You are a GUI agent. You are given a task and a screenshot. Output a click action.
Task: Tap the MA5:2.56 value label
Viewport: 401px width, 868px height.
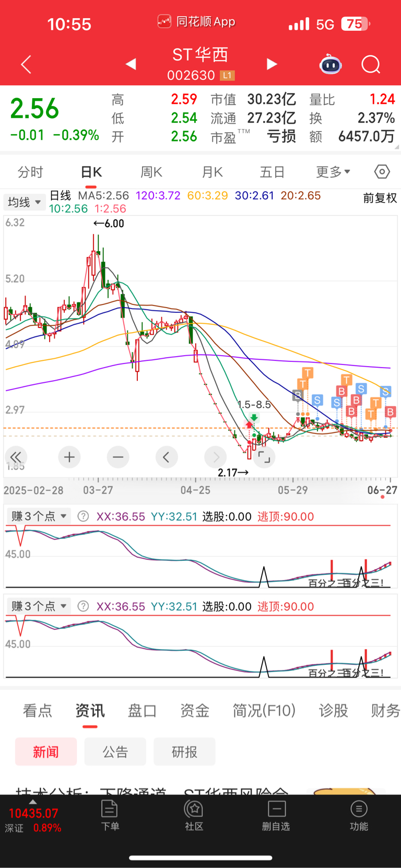103,196
